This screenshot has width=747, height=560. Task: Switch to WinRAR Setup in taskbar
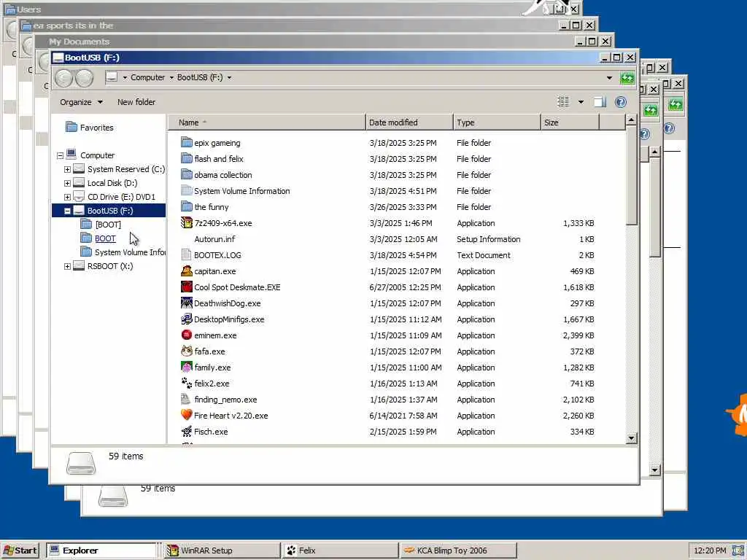click(222, 551)
